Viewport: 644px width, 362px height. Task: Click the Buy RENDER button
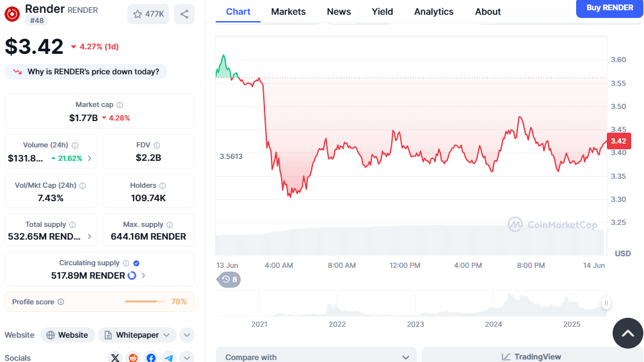click(x=609, y=8)
